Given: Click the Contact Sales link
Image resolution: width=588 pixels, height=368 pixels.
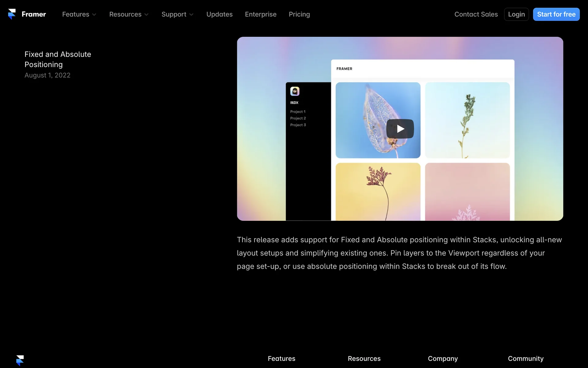Looking at the screenshot, I should pos(476,14).
